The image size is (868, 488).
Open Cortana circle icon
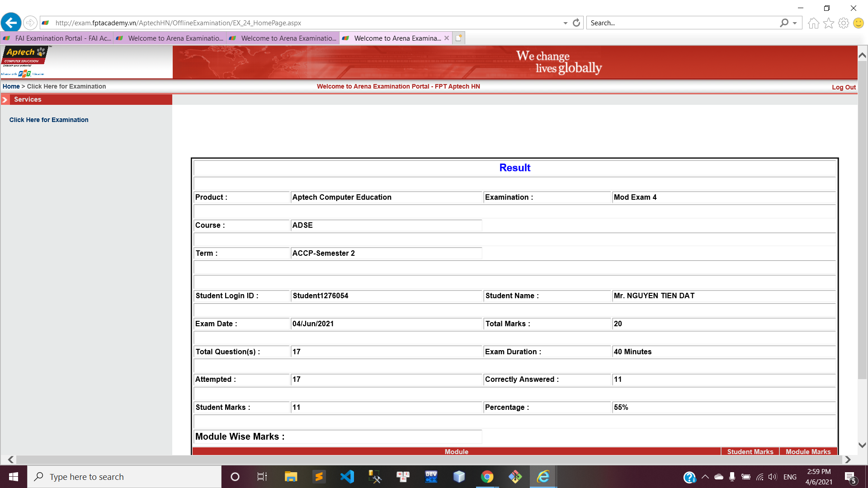click(235, 477)
